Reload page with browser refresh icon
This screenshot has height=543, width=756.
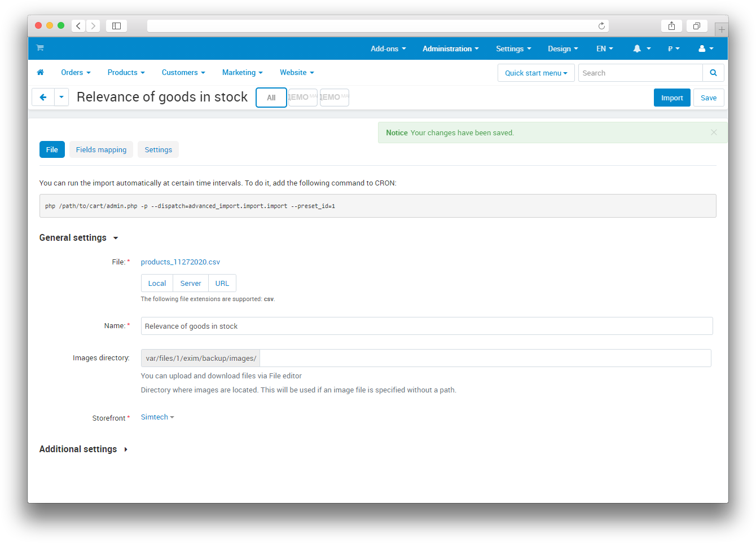click(x=601, y=26)
